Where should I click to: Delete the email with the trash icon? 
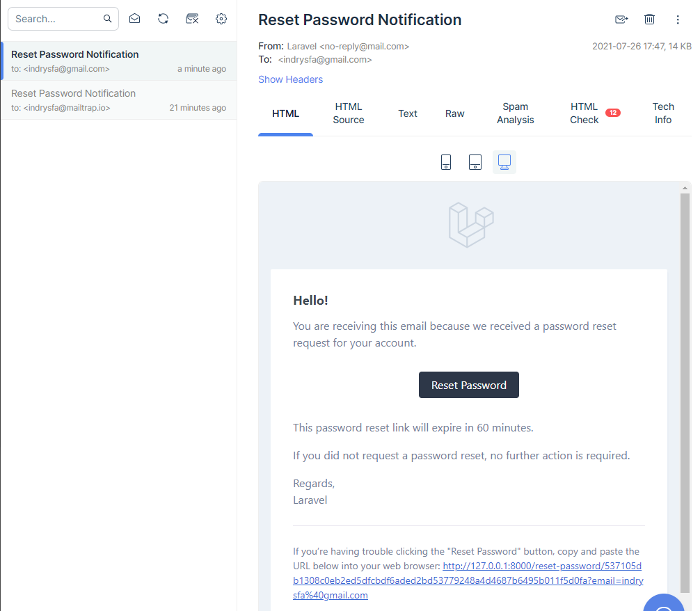(649, 19)
